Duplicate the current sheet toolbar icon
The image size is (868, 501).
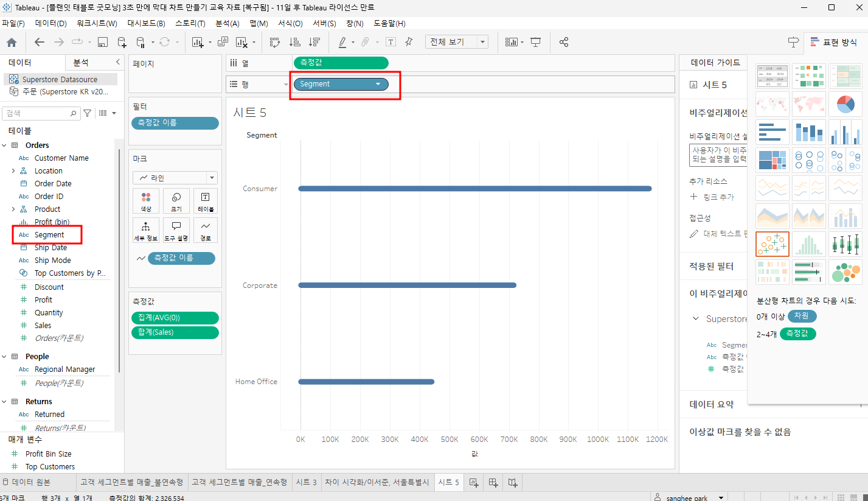click(x=223, y=42)
